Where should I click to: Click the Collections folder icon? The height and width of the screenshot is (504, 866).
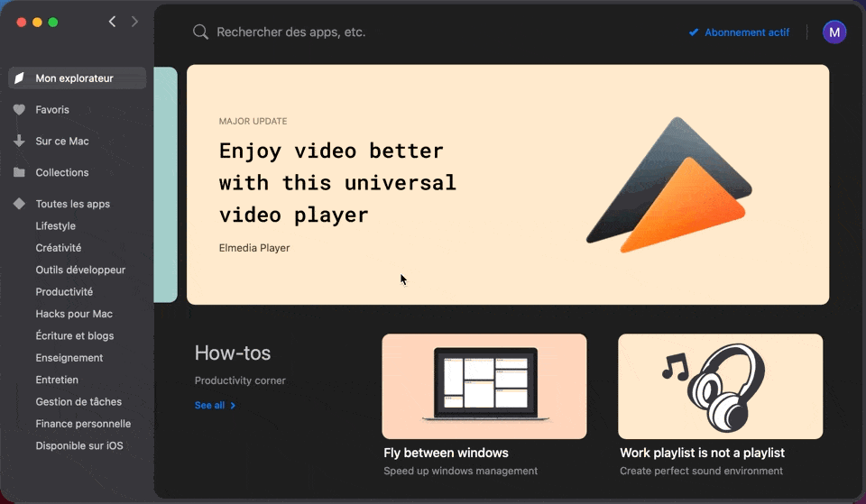tap(19, 172)
